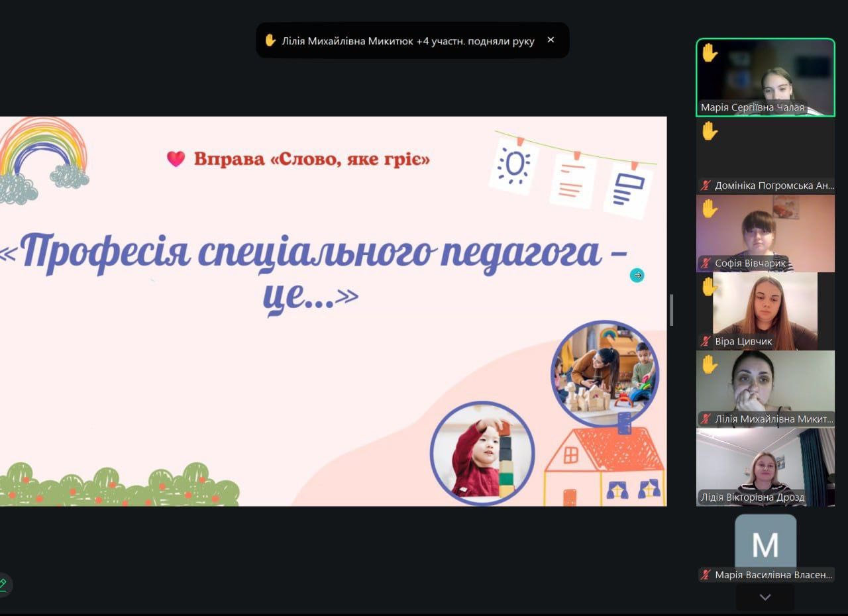
Task: Click raised hand icon on Лілія Михайлівна tile
Action: pyautogui.click(x=710, y=364)
